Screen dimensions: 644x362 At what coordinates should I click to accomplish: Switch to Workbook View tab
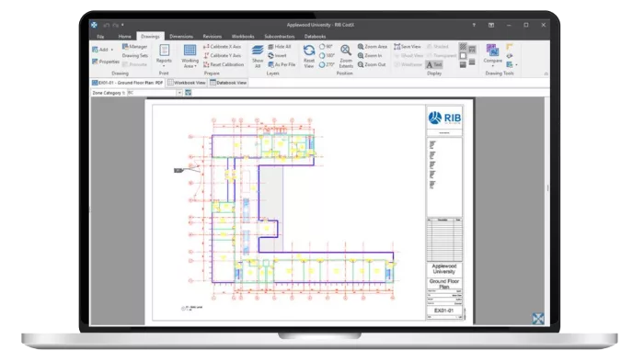pyautogui.click(x=187, y=83)
